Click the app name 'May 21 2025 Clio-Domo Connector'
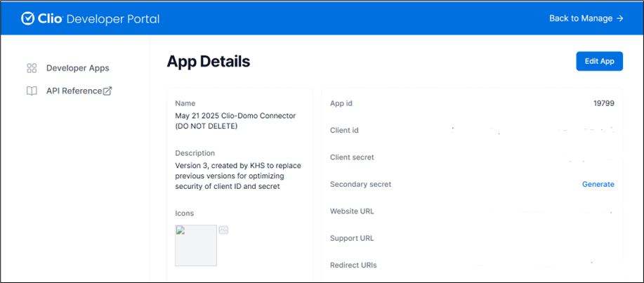This screenshot has height=283, width=644. 235,116
